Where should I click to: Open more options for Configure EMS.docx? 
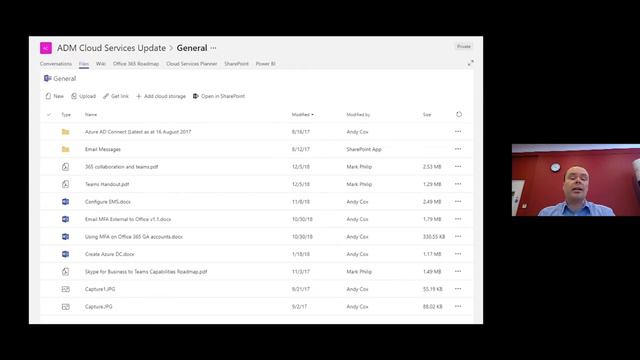(458, 201)
